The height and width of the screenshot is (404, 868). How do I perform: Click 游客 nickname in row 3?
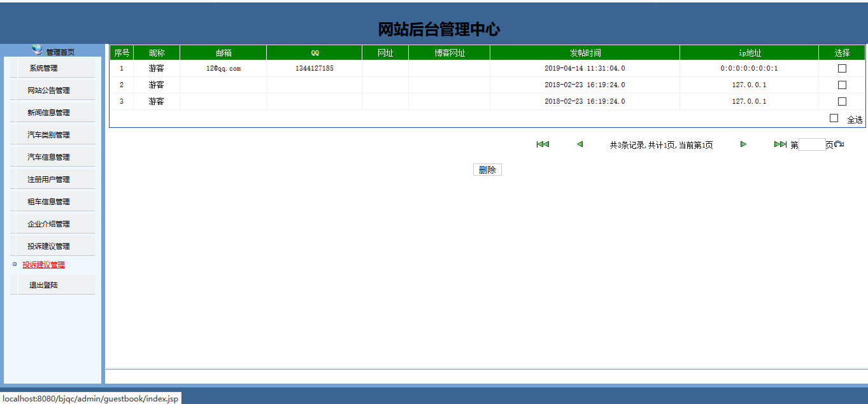tap(157, 101)
